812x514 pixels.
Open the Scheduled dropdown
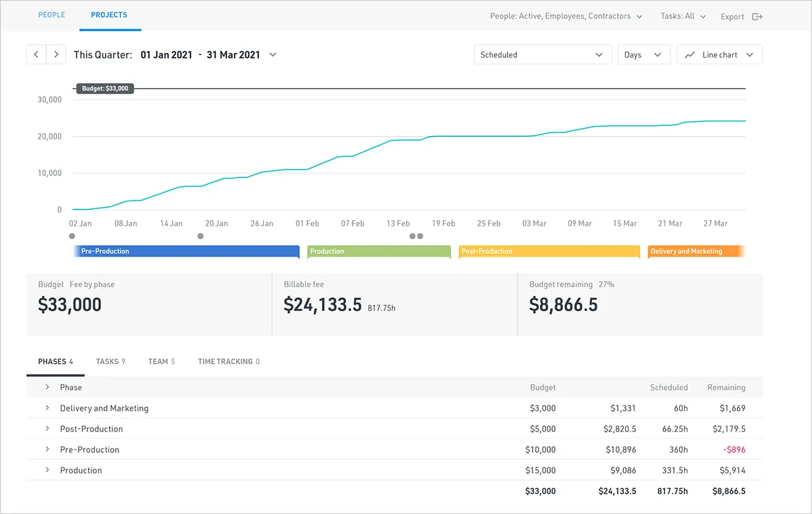click(543, 55)
